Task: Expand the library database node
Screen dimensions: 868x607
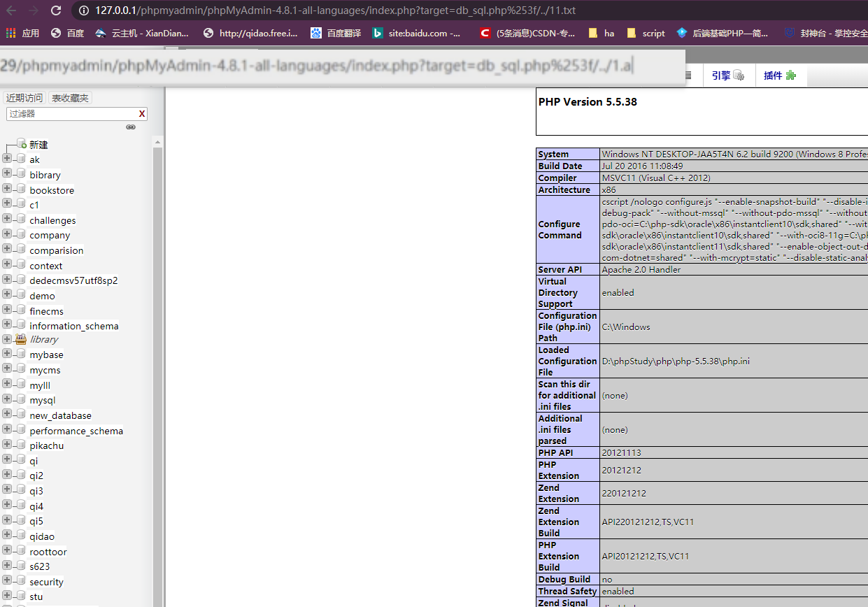Action: click(x=7, y=338)
